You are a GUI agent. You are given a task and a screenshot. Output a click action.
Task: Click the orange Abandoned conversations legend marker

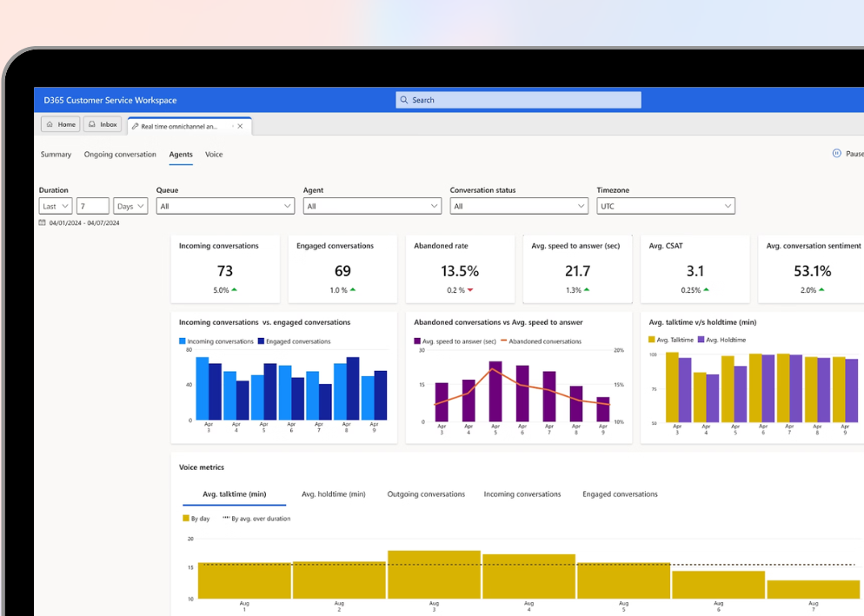pyautogui.click(x=503, y=341)
